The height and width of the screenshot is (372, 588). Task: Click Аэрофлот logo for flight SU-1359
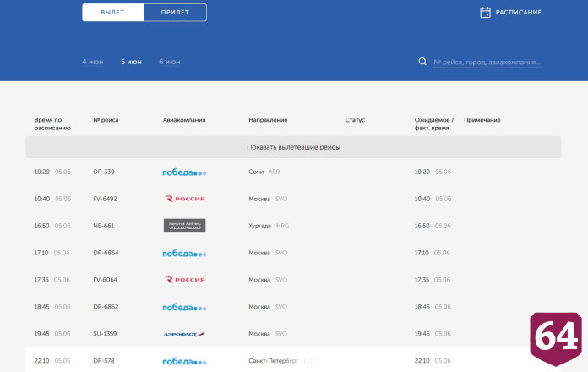point(184,334)
